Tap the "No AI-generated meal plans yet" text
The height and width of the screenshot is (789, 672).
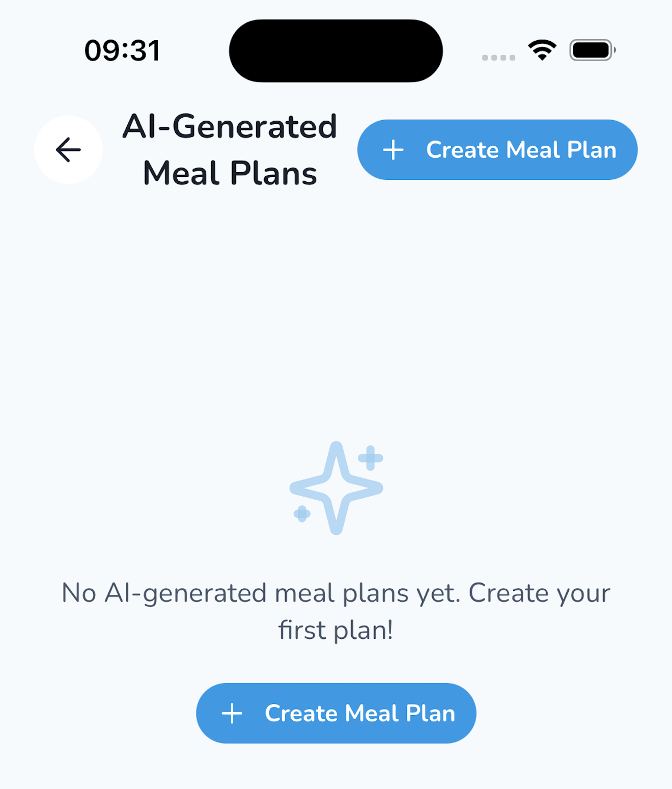tap(260, 593)
